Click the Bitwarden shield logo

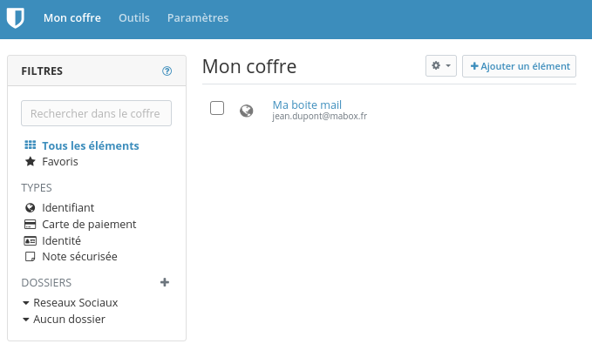(16, 17)
